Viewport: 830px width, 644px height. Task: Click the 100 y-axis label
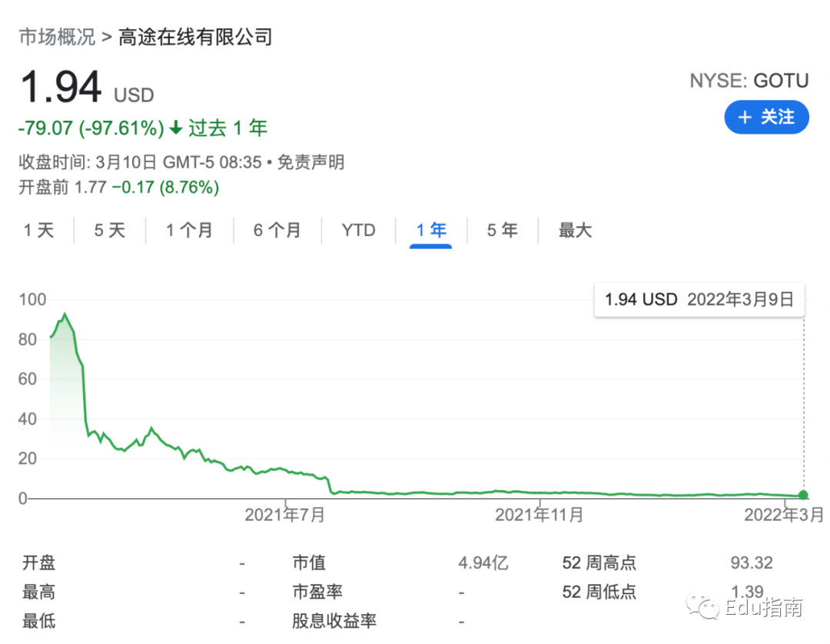[32, 300]
